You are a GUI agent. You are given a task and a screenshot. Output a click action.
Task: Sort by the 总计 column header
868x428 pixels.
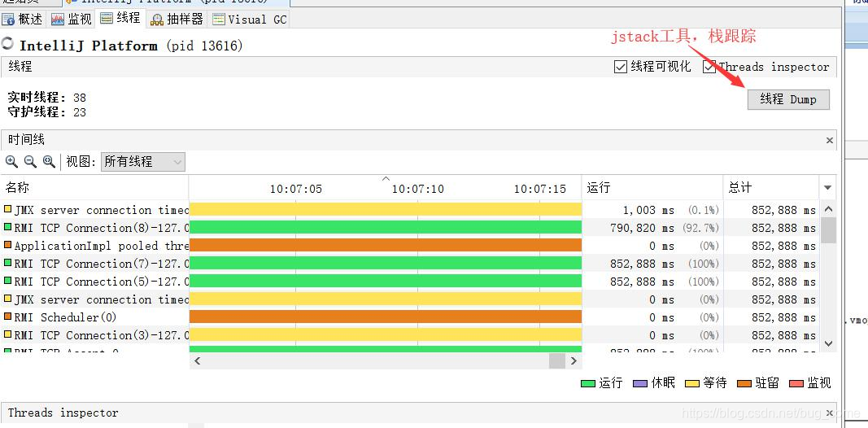(x=770, y=188)
